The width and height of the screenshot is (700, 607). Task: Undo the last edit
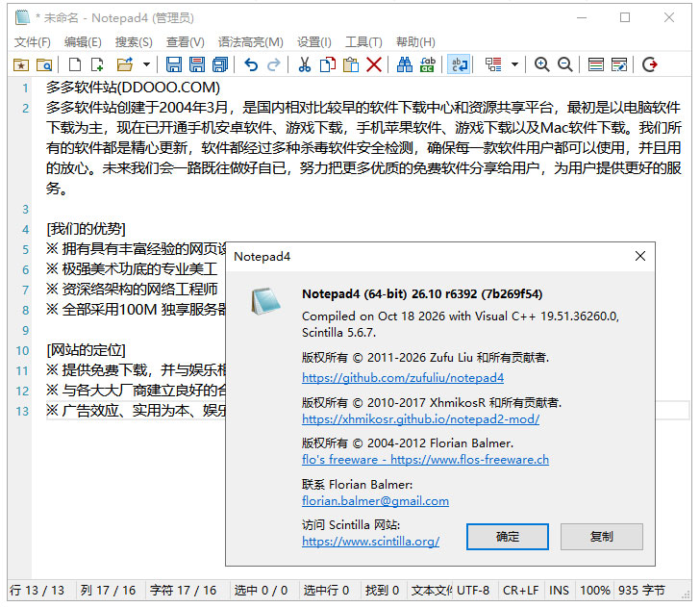[251, 64]
